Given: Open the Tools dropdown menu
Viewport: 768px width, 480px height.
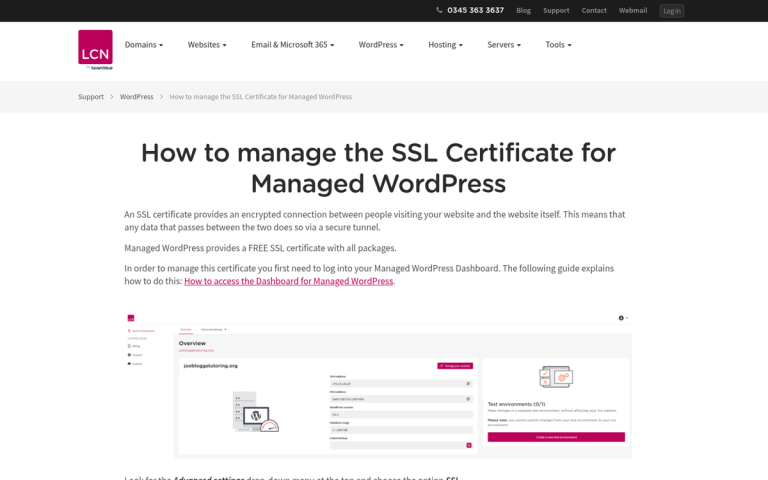Looking at the screenshot, I should pos(559,45).
